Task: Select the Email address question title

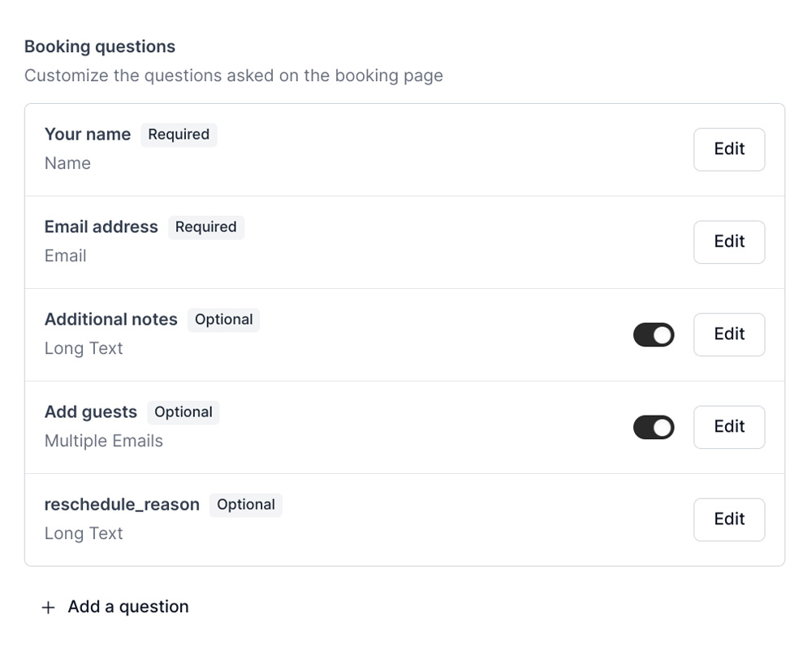Action: point(101,227)
